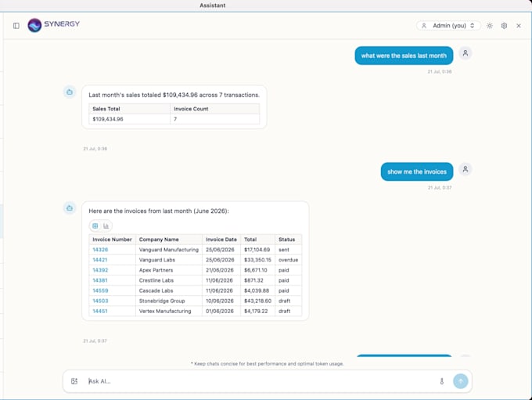Viewport: 532px width, 400px height.
Task: Open invoice 14503 link
Action: point(100,301)
